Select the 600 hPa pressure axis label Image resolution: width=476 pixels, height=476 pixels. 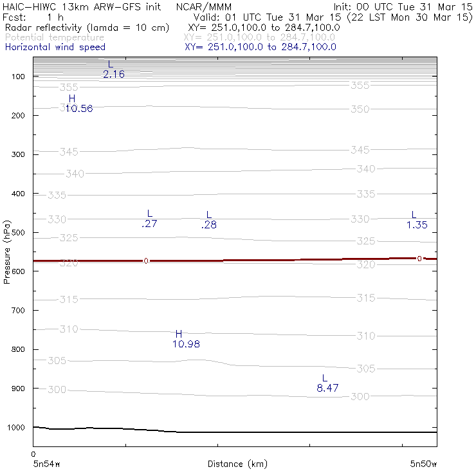[18, 271]
